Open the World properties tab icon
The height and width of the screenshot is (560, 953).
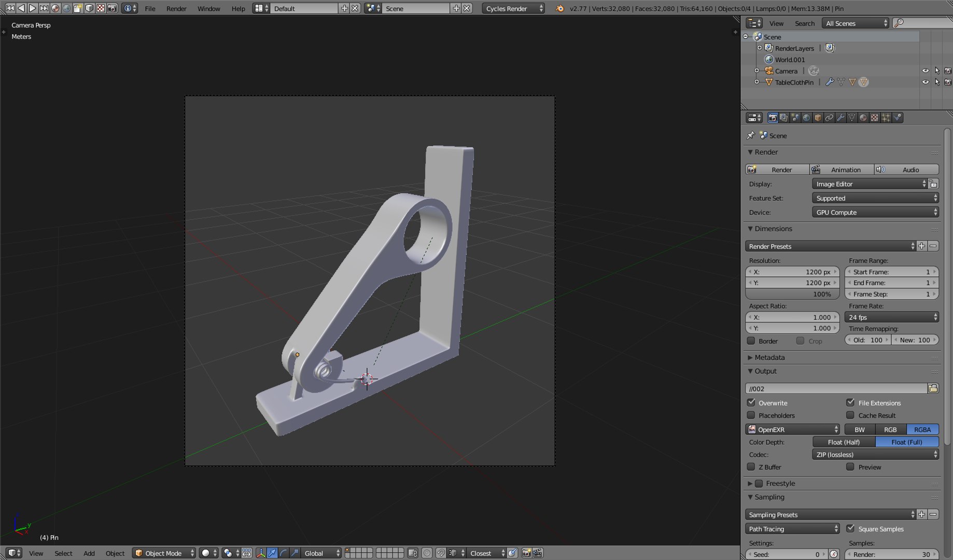pyautogui.click(x=807, y=118)
